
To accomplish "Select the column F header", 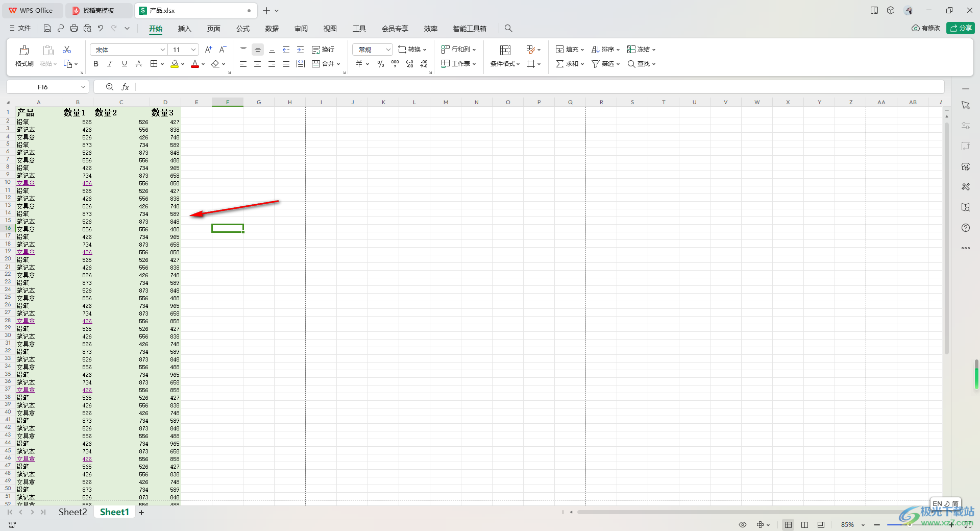I will pyautogui.click(x=228, y=102).
